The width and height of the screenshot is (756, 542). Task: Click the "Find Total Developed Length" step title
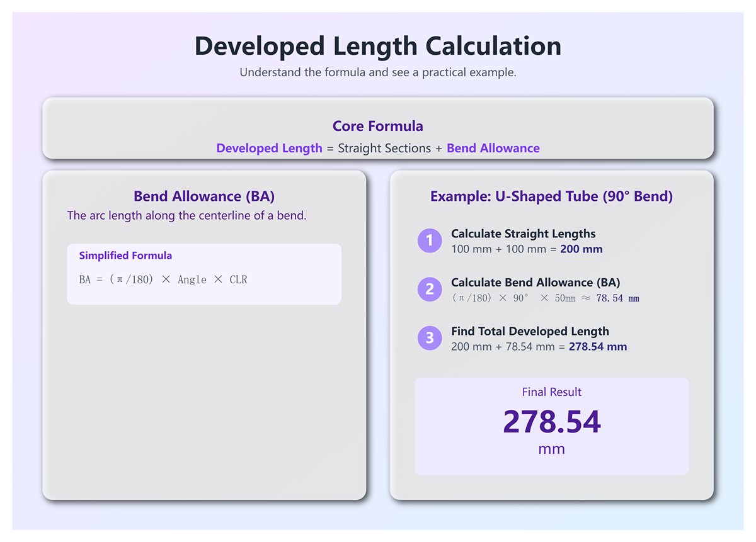tap(530, 331)
